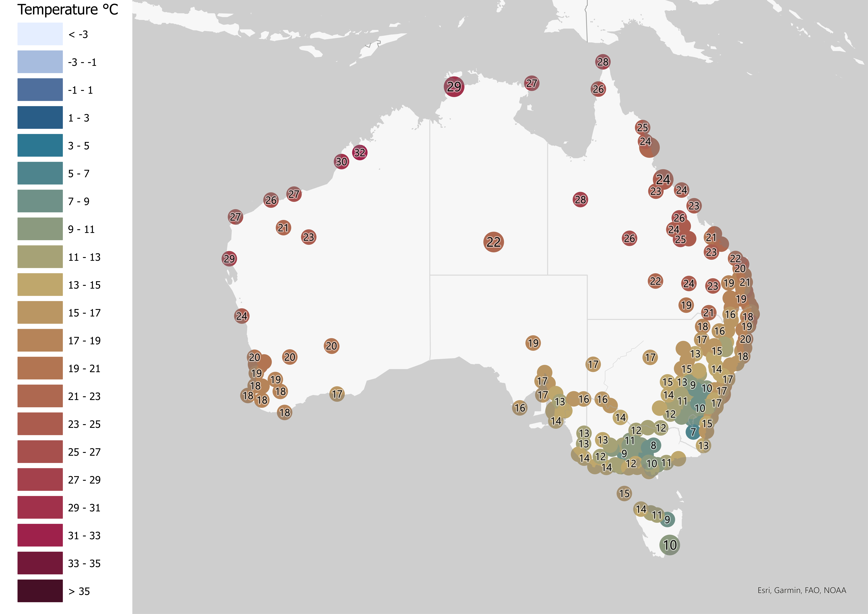868x614 pixels.
Task: Click the '19 - 21' legend label text
Action: tap(84, 368)
